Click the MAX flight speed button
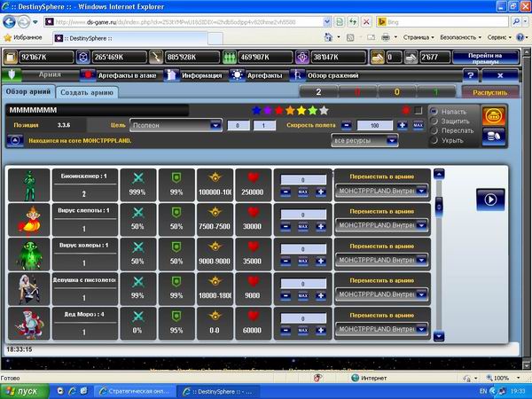This screenshot has height=399, width=532. pyautogui.click(x=418, y=126)
